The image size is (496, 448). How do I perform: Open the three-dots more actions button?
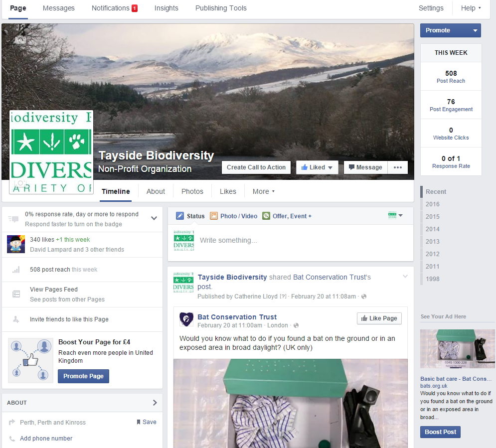(x=398, y=167)
